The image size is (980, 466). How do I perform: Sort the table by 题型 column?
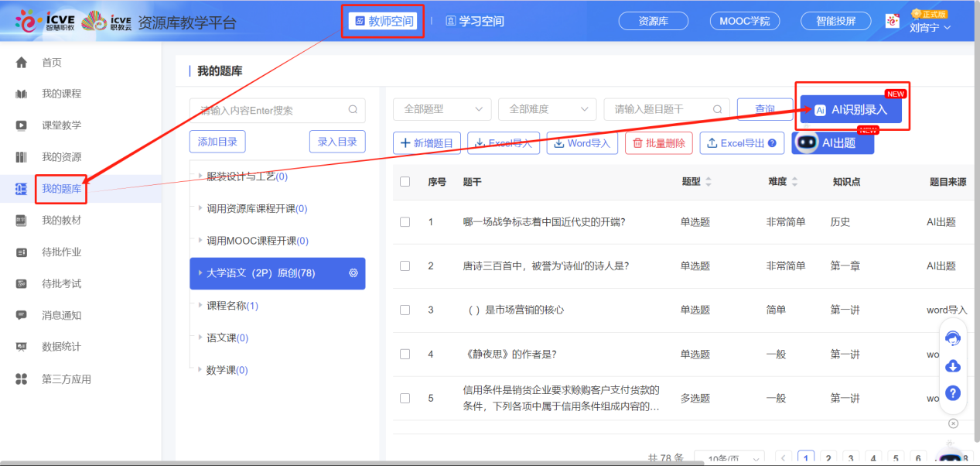[709, 182]
